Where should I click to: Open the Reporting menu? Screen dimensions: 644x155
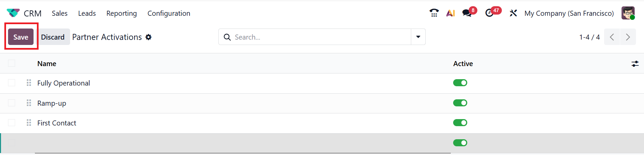click(x=121, y=13)
